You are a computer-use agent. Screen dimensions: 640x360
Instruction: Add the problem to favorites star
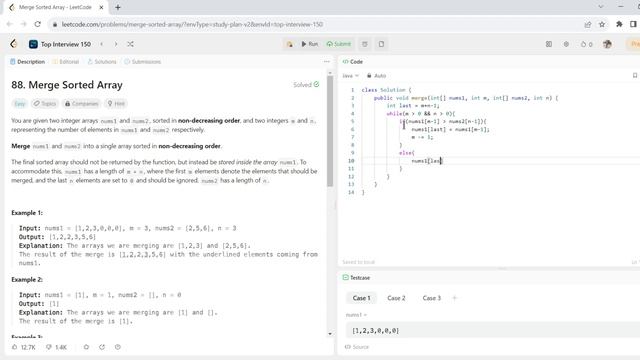[86, 347]
